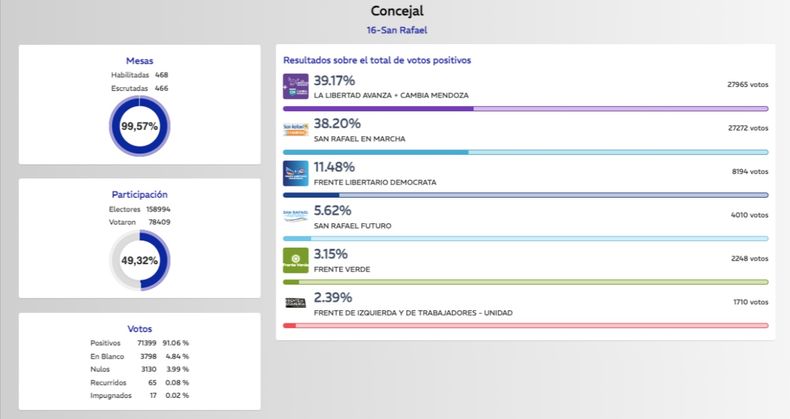
Task: Click the San Rafael en Marcha logo
Action: [296, 129]
